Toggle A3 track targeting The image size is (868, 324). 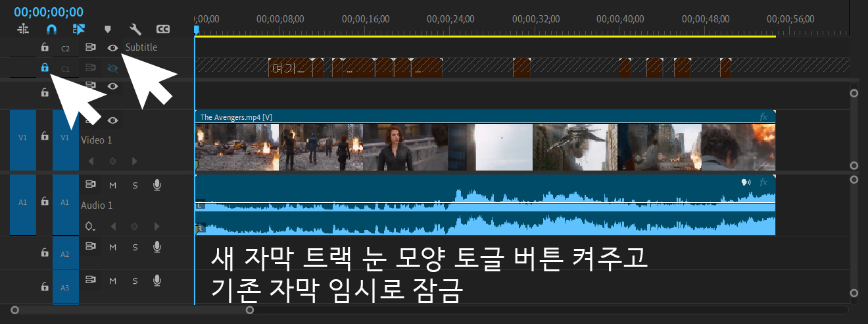tap(65, 288)
